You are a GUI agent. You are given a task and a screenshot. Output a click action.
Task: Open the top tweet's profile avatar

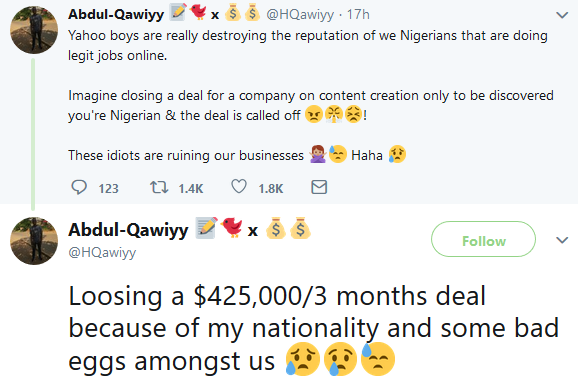point(34,30)
